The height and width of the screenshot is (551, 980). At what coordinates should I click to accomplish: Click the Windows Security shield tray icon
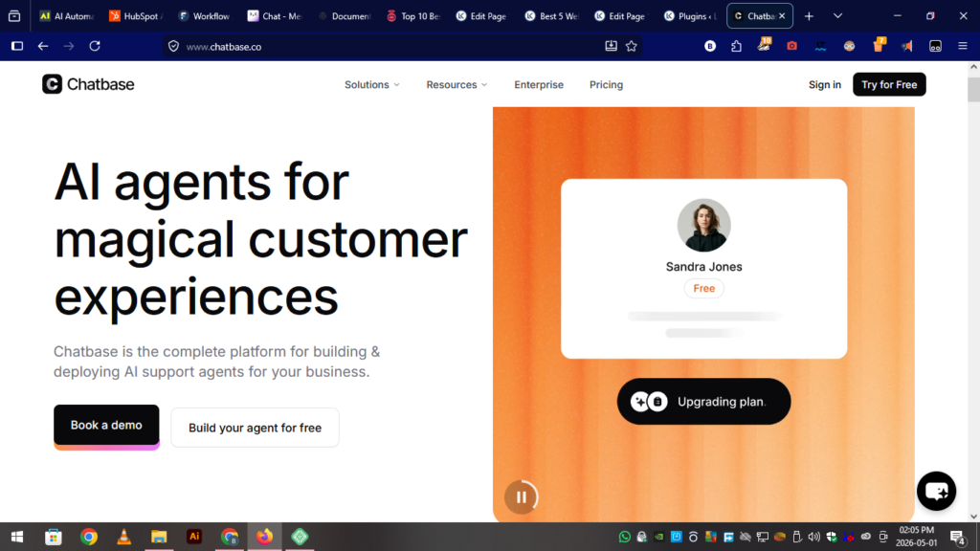click(x=832, y=537)
